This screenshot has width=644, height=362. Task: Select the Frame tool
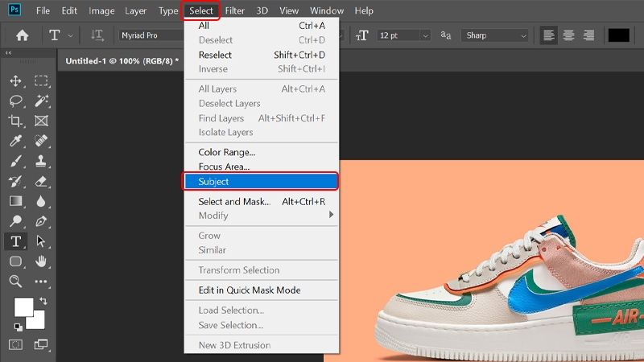41,121
